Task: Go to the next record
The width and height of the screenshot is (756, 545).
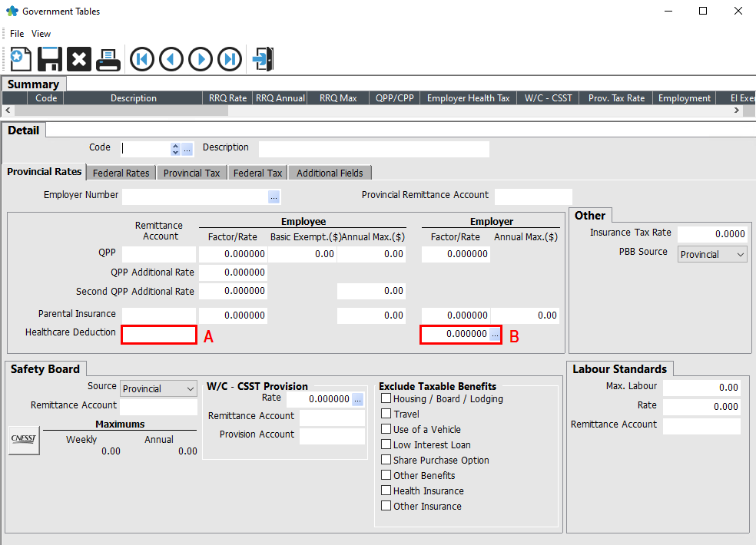Action: (201, 59)
